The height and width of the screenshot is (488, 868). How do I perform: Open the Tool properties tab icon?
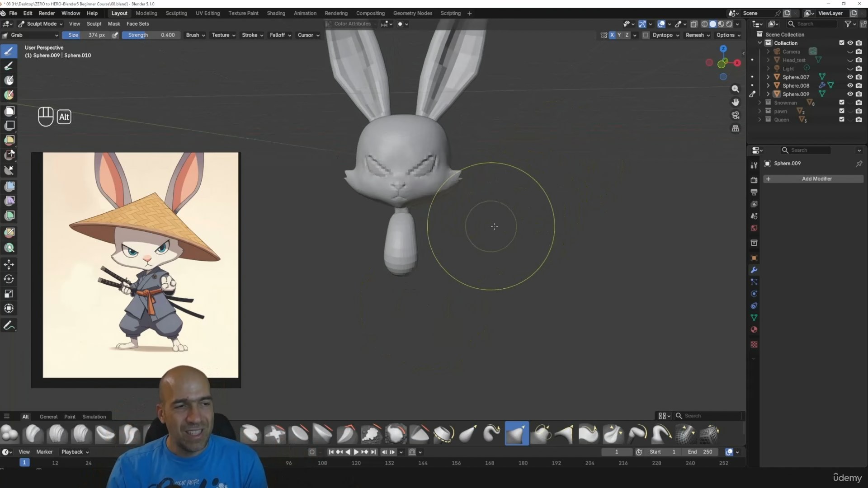754,165
